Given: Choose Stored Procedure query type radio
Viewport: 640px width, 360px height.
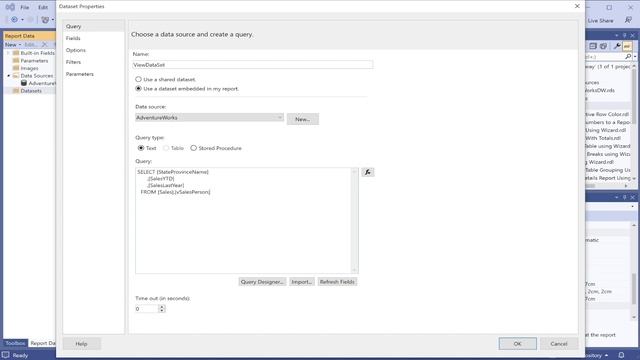Looking at the screenshot, I should coord(193,148).
